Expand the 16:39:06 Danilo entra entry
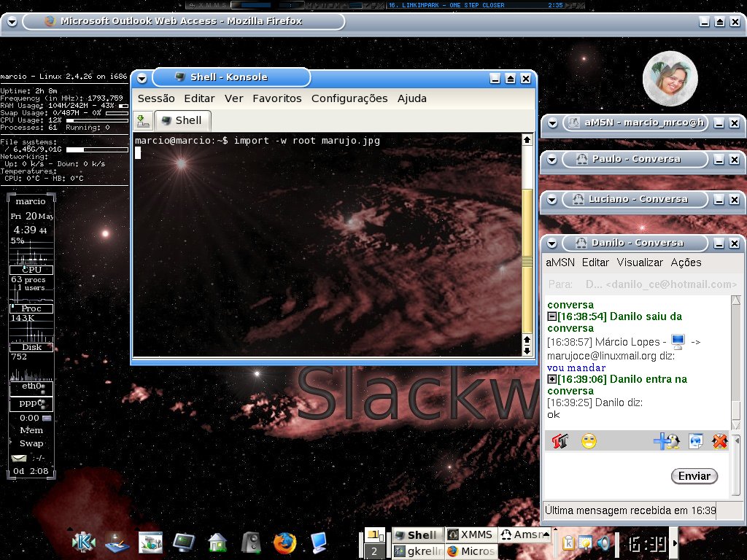 tap(551, 379)
